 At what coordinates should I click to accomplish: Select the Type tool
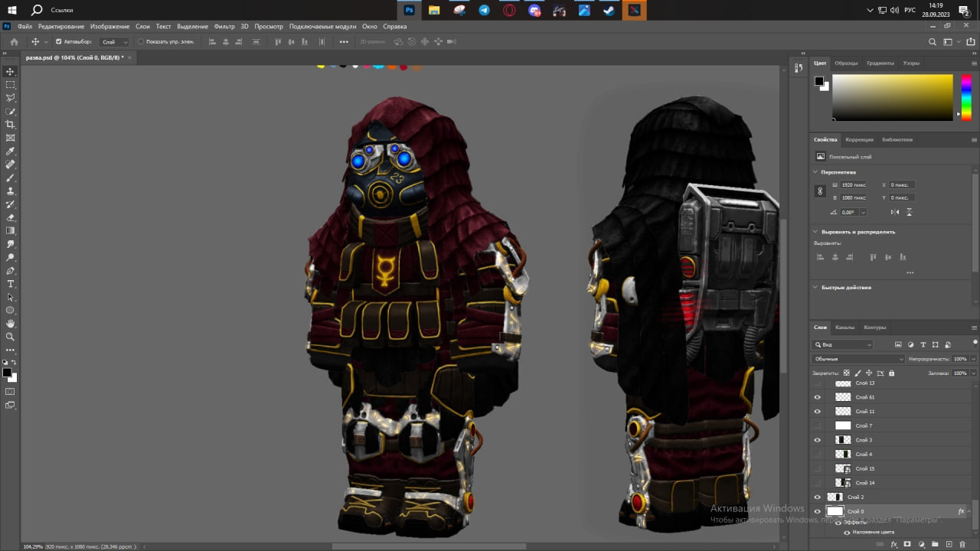tap(10, 284)
